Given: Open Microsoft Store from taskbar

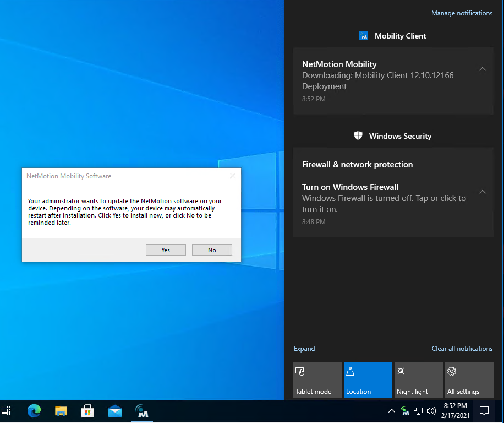Looking at the screenshot, I should click(x=88, y=411).
